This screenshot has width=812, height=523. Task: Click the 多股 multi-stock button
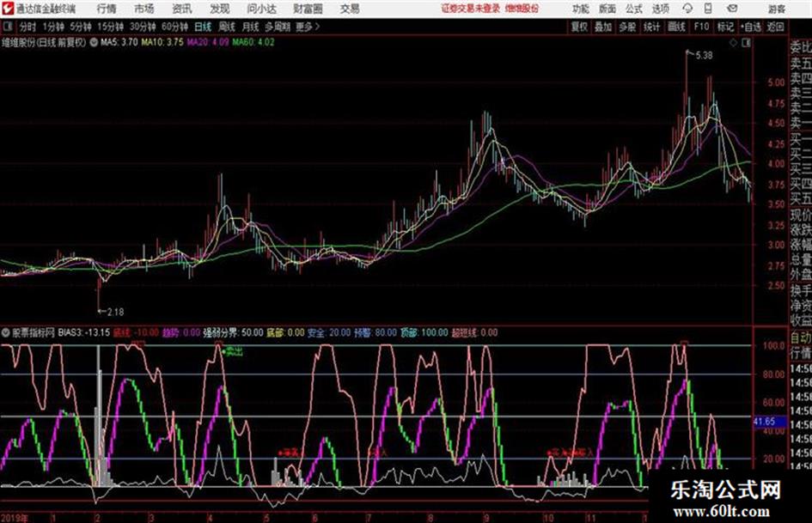[x=627, y=27]
